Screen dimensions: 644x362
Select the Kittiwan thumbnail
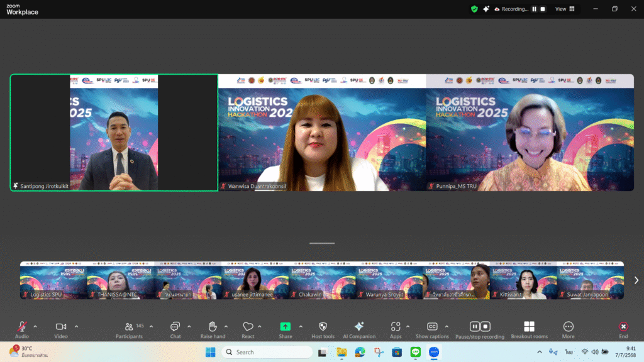coord(523,280)
